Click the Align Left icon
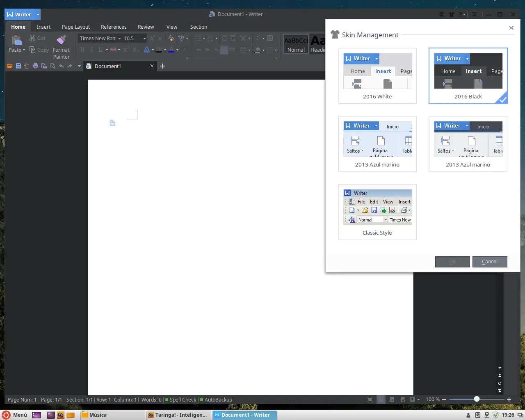This screenshot has height=420, width=525. (199, 50)
